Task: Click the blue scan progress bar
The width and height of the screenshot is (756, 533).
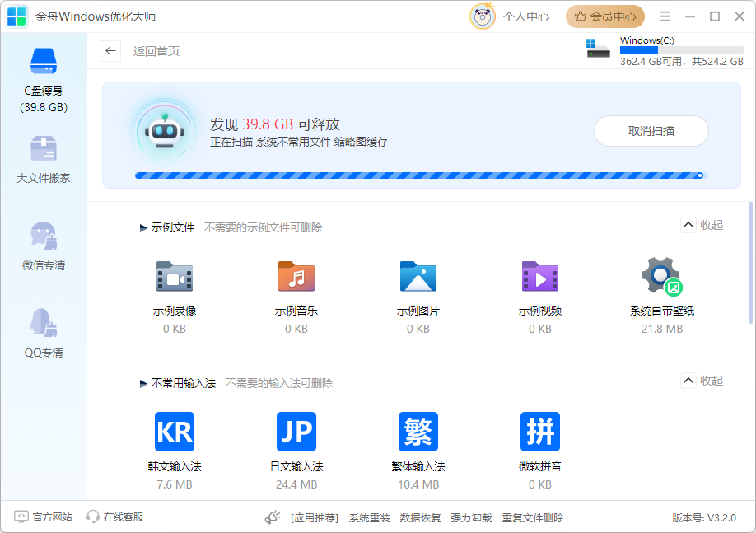Action: (412, 175)
